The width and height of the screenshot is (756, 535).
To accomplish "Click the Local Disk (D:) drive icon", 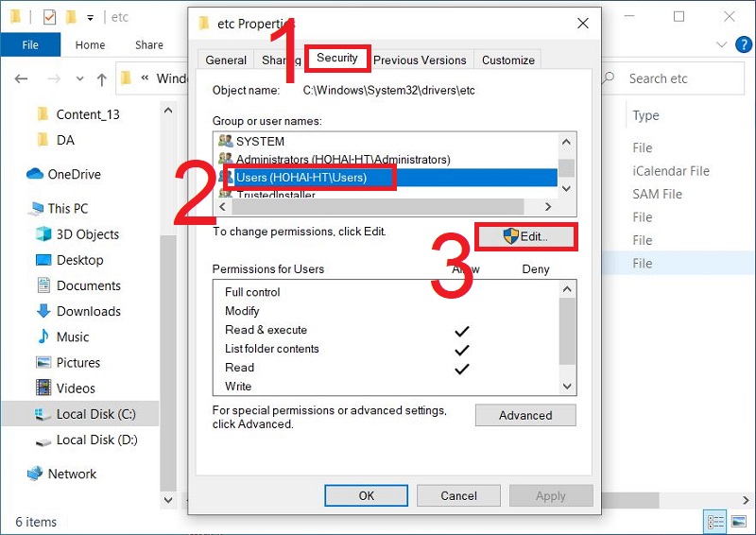I will tap(43, 440).
